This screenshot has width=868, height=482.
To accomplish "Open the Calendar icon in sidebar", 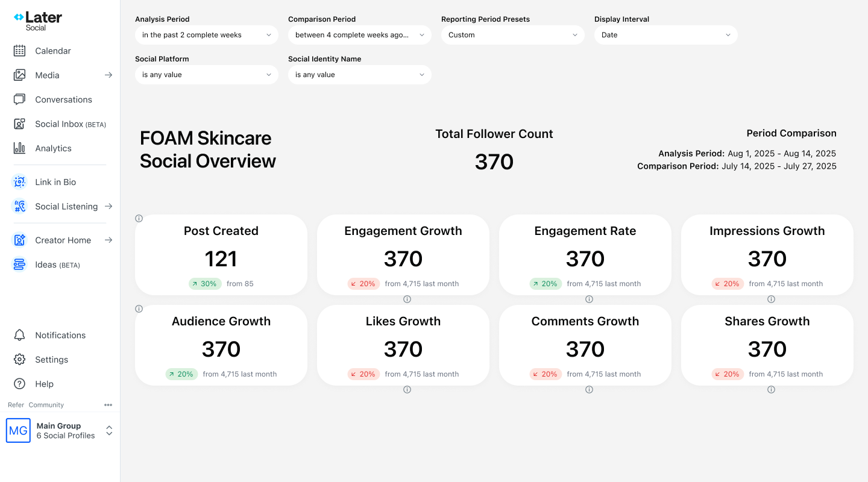I will pyautogui.click(x=19, y=51).
